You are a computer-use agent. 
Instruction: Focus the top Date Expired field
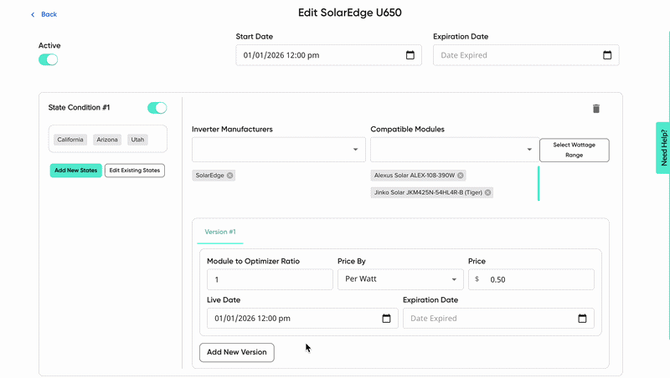click(x=526, y=55)
